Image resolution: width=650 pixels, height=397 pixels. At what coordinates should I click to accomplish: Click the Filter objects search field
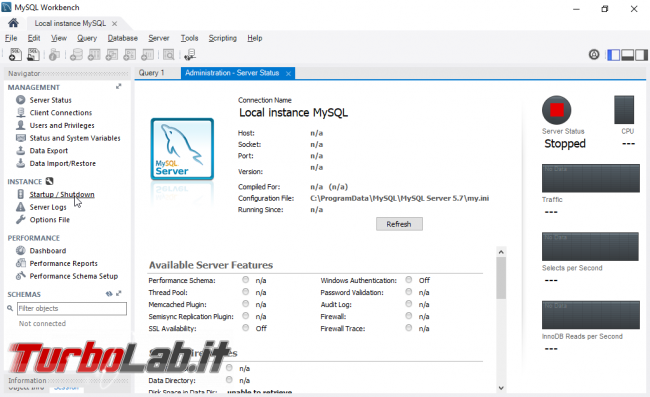tap(72, 308)
